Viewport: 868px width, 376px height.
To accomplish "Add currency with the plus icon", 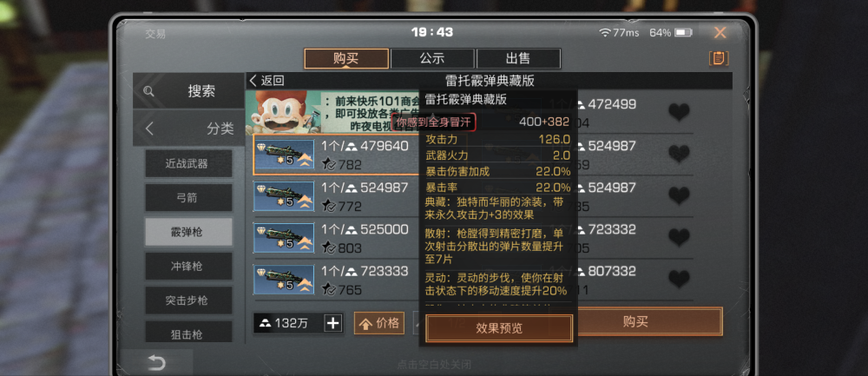I will coord(332,323).
